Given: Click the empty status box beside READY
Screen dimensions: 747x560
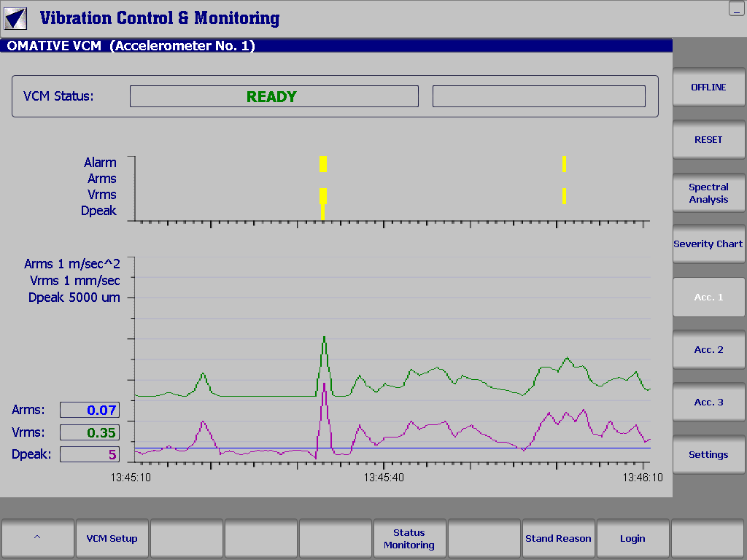Looking at the screenshot, I should pyautogui.click(x=538, y=96).
